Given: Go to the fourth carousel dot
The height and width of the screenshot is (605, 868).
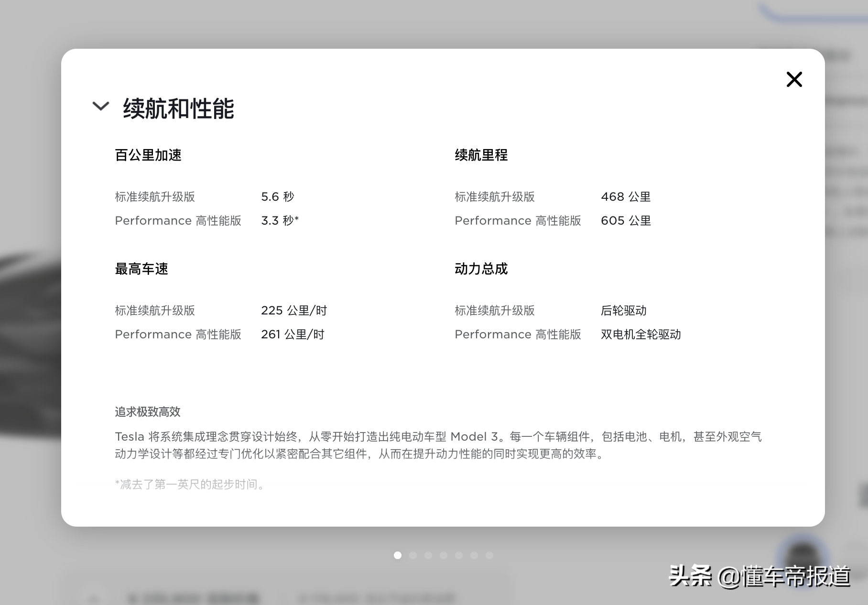Looking at the screenshot, I should point(444,555).
